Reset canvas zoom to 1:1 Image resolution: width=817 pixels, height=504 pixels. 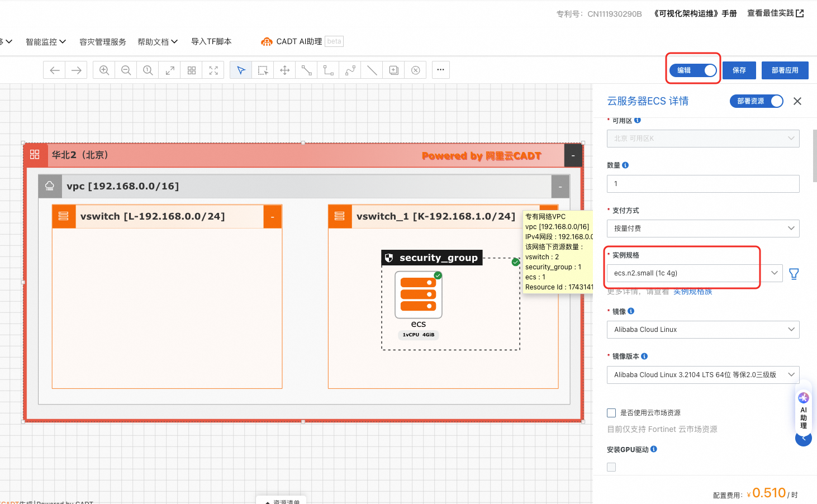pos(148,70)
